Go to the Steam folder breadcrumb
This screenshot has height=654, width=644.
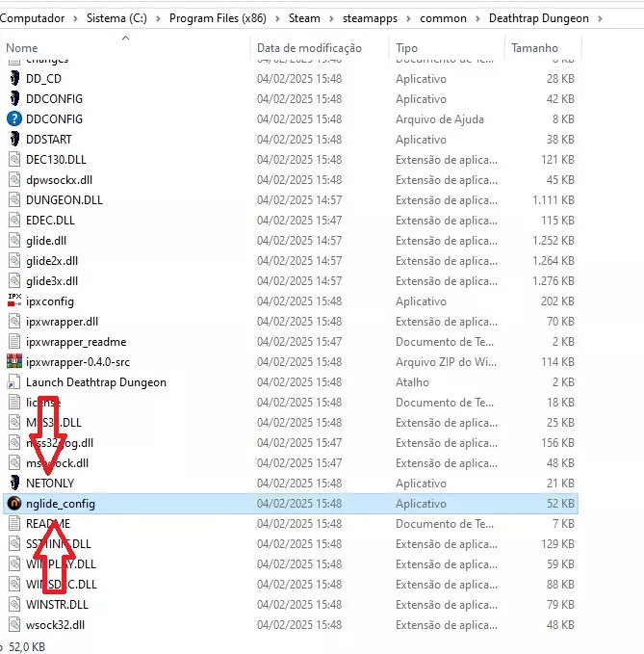tap(304, 18)
